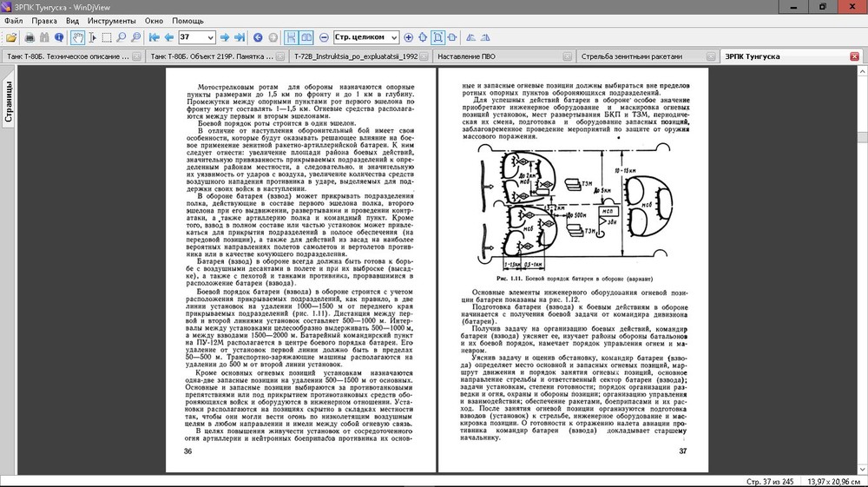Go to first page

pyautogui.click(x=155, y=37)
